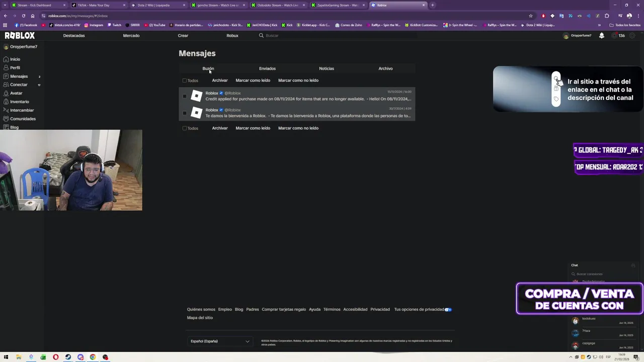The width and height of the screenshot is (644, 362).
Task: Open the Comprar tarjetas regalo footer link
Action: tap(284, 310)
